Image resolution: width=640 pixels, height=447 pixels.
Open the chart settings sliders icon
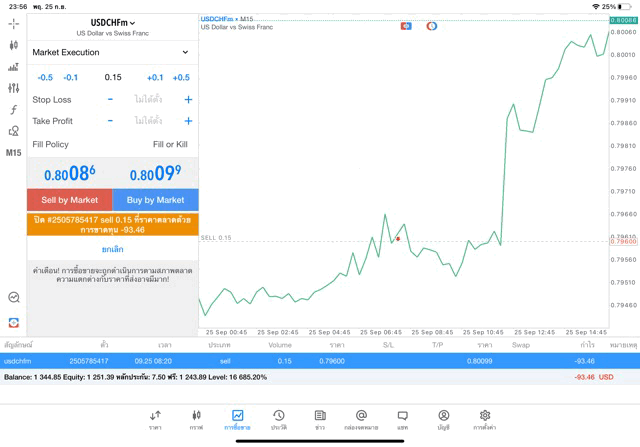pos(13,88)
